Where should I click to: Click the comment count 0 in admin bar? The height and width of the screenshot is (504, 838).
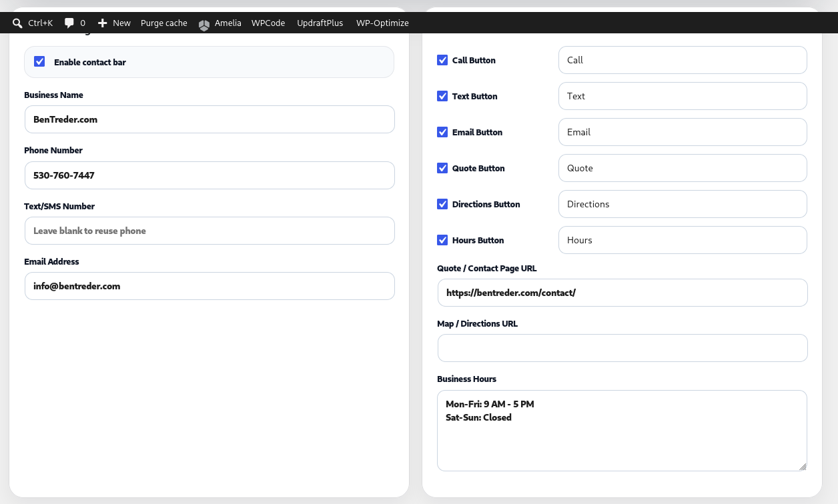pyautogui.click(x=83, y=23)
